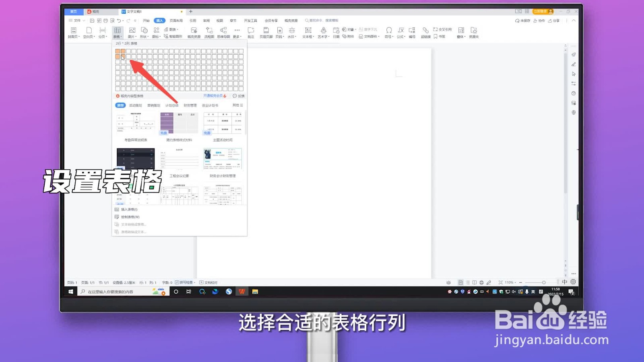The height and width of the screenshot is (362, 644).
Task: Open the 对象 object dropdown
Action: click(349, 29)
